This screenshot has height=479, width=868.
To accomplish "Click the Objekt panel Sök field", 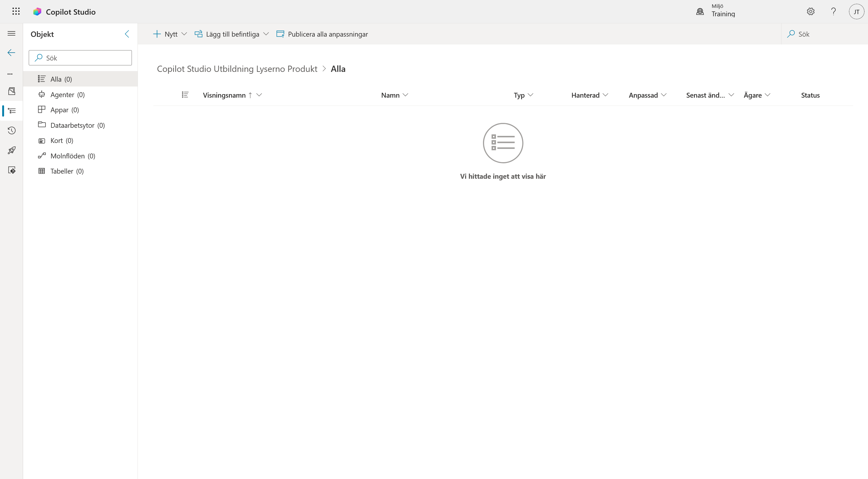I will [80, 58].
